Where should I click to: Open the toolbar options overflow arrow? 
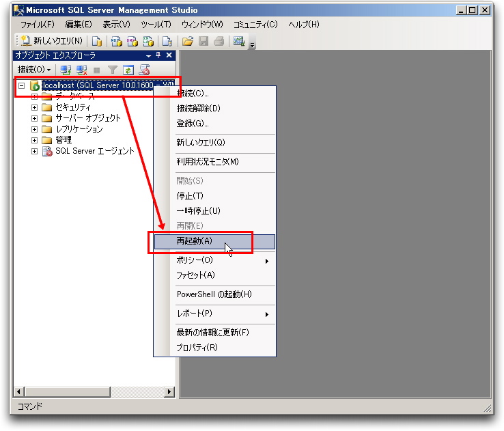pyautogui.click(x=253, y=44)
